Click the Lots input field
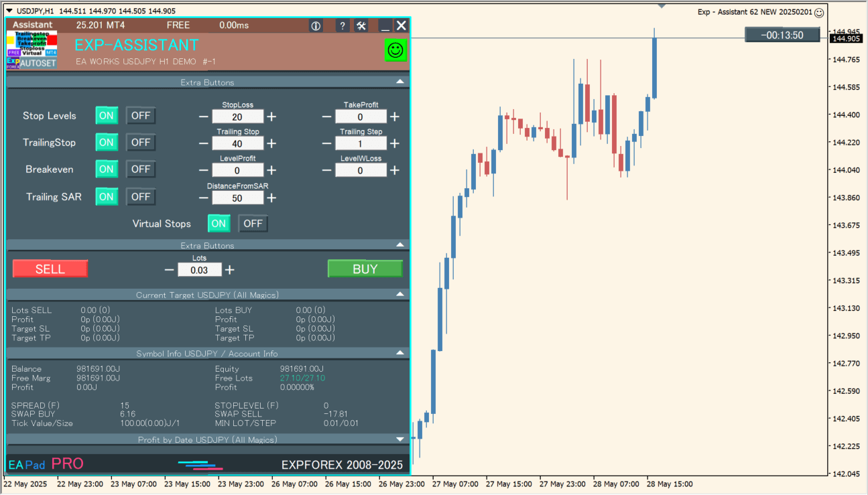The width and height of the screenshot is (868, 495). point(199,270)
